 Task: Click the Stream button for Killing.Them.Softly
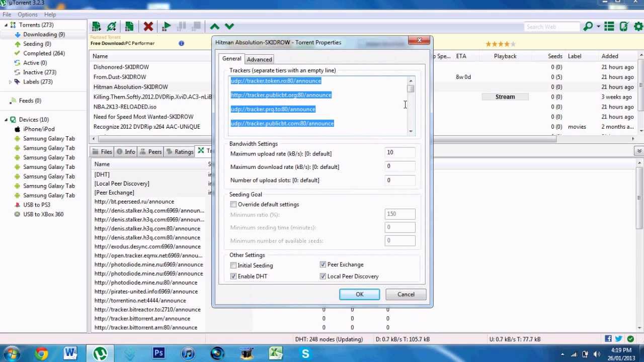point(505,97)
